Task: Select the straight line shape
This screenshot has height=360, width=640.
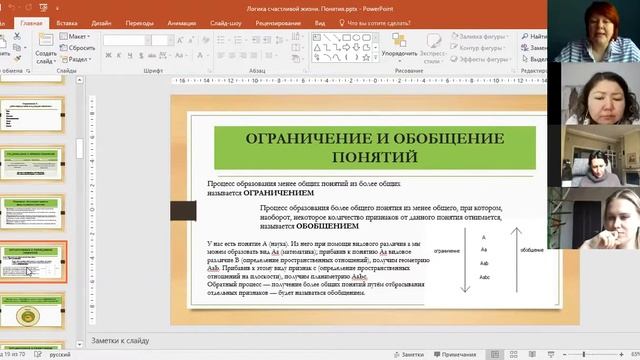Action: (327, 38)
